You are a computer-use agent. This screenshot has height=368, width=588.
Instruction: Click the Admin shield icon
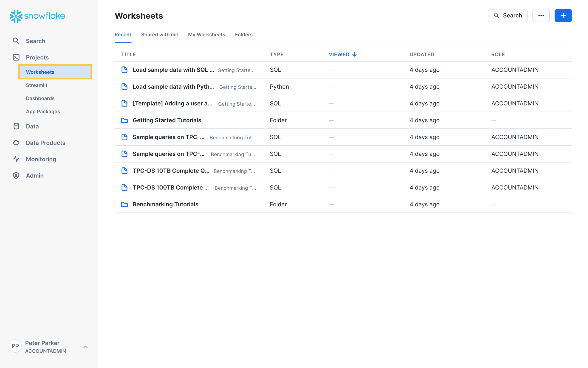16,175
